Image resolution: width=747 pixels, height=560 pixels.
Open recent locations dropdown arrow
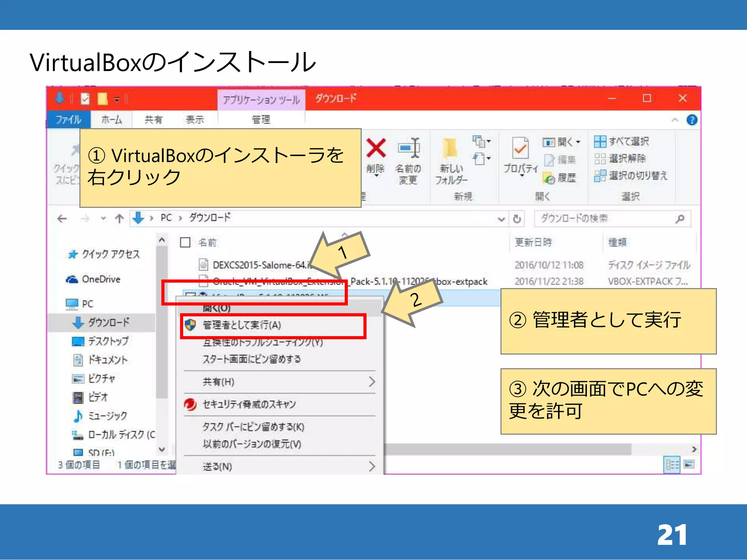tap(104, 218)
